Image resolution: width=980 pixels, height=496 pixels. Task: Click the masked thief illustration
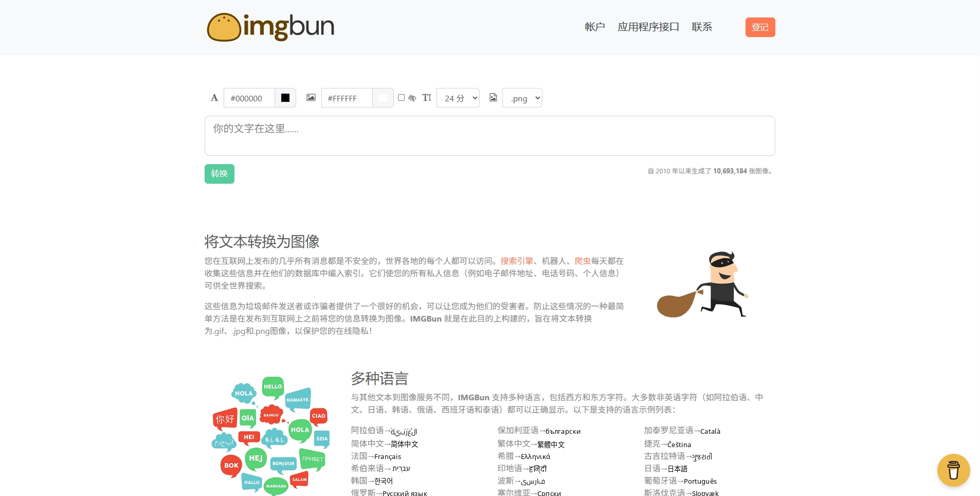click(x=702, y=285)
